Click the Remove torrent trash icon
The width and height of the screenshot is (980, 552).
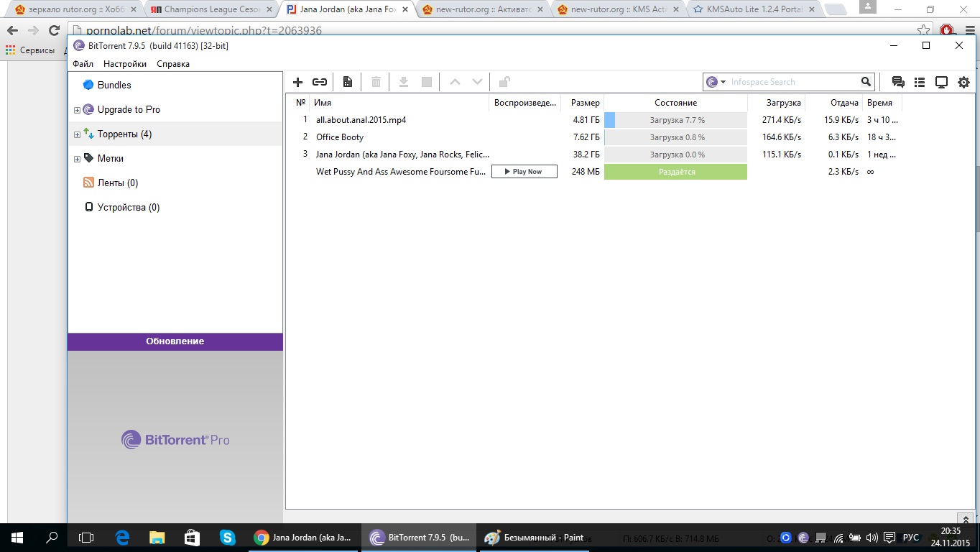(376, 82)
